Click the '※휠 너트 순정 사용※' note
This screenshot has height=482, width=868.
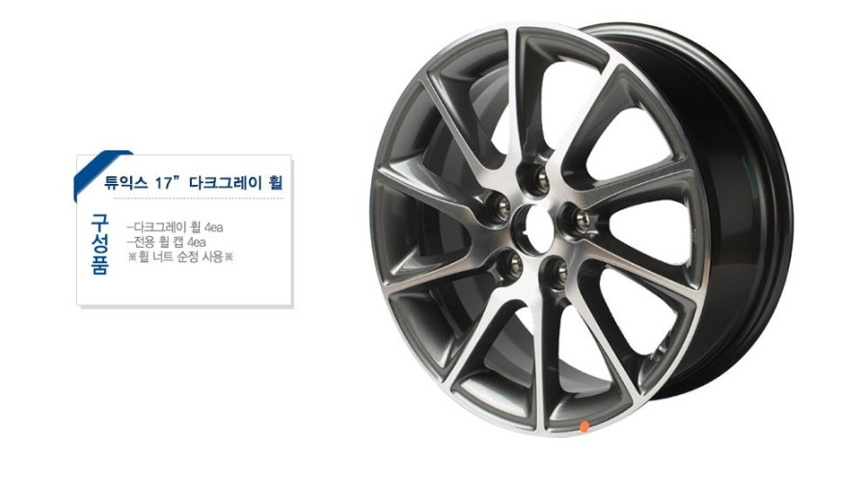pos(180,256)
